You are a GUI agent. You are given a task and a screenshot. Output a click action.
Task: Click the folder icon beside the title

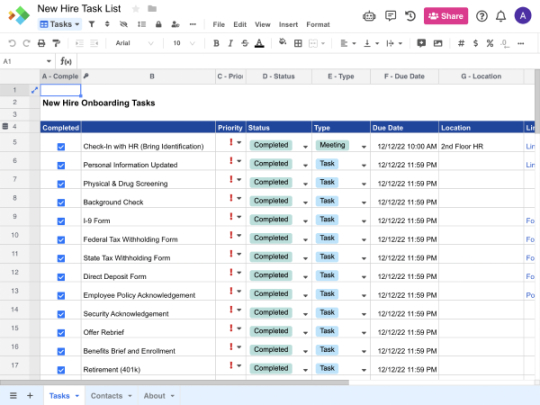pyautogui.click(x=152, y=9)
